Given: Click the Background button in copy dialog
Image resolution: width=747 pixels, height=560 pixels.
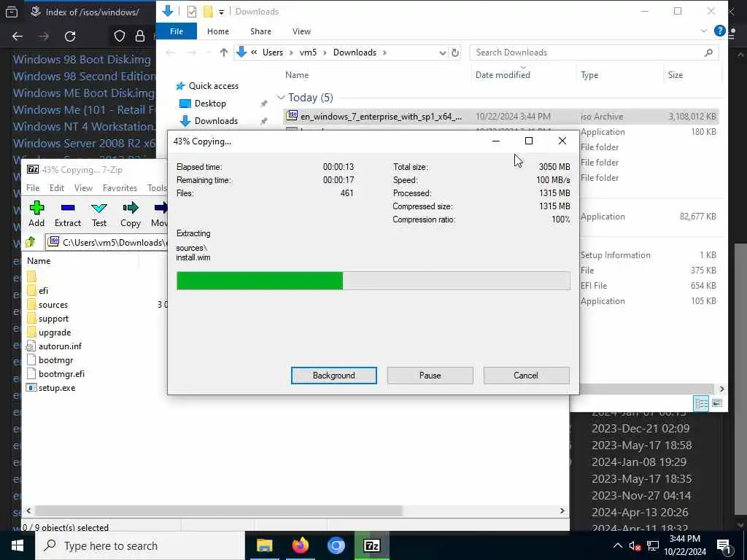Looking at the screenshot, I should [334, 376].
